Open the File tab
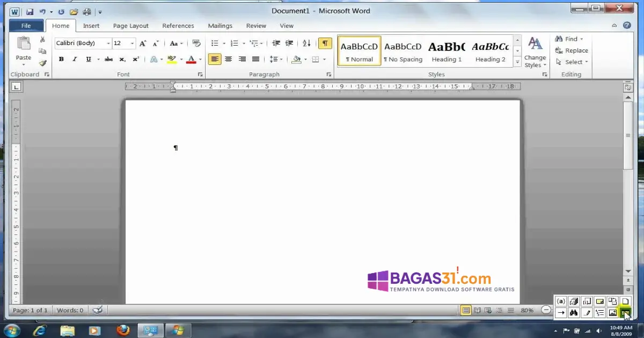This screenshot has width=644, height=338. pyautogui.click(x=26, y=26)
